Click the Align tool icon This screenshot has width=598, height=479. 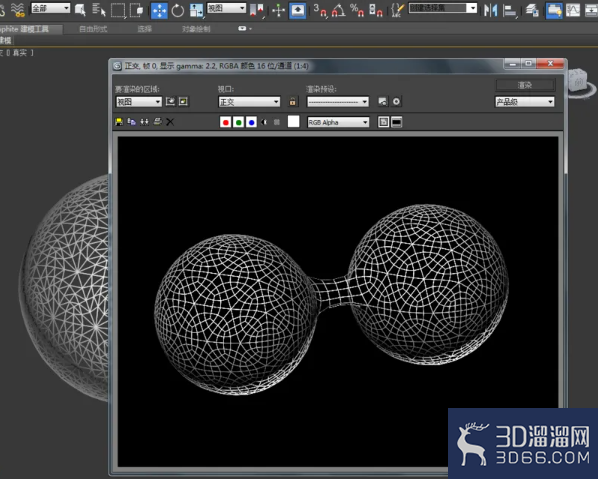[509, 10]
